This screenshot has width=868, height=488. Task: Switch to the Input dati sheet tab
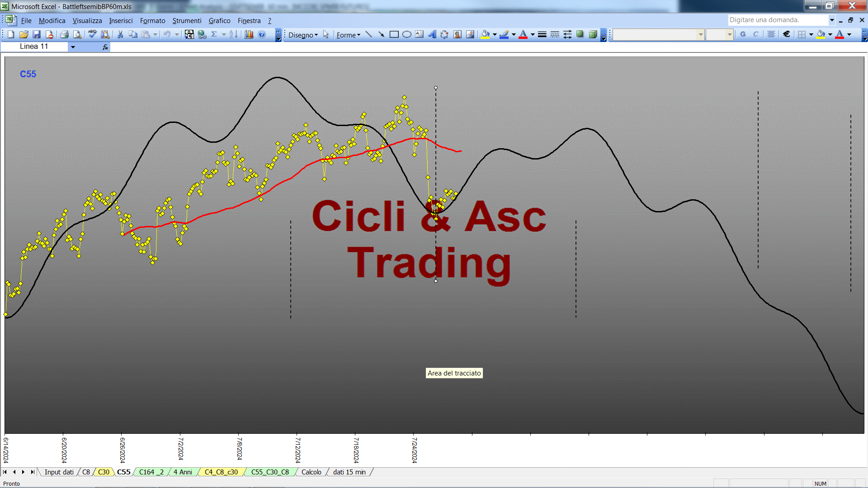[x=59, y=472]
